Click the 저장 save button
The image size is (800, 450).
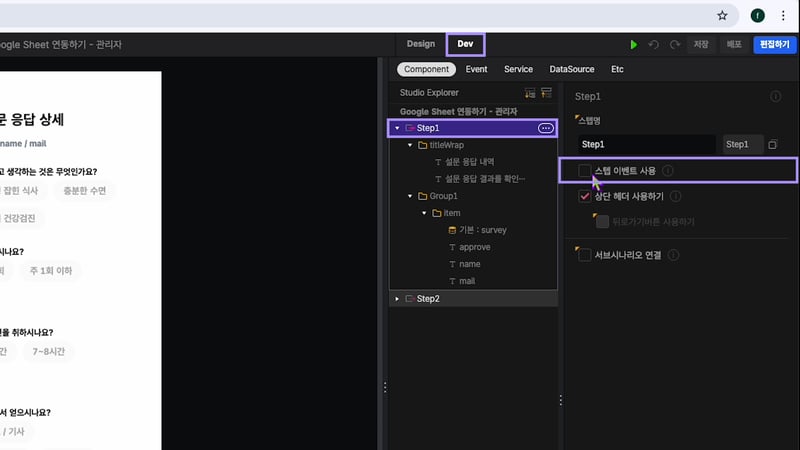tap(701, 44)
